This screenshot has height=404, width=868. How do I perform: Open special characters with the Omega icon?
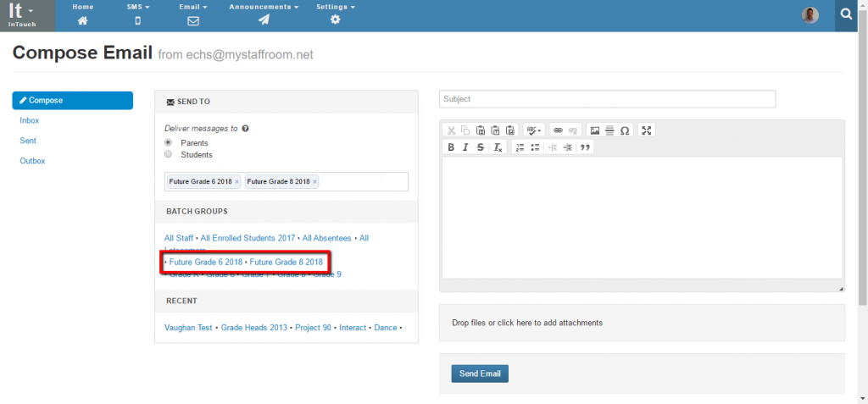click(625, 130)
